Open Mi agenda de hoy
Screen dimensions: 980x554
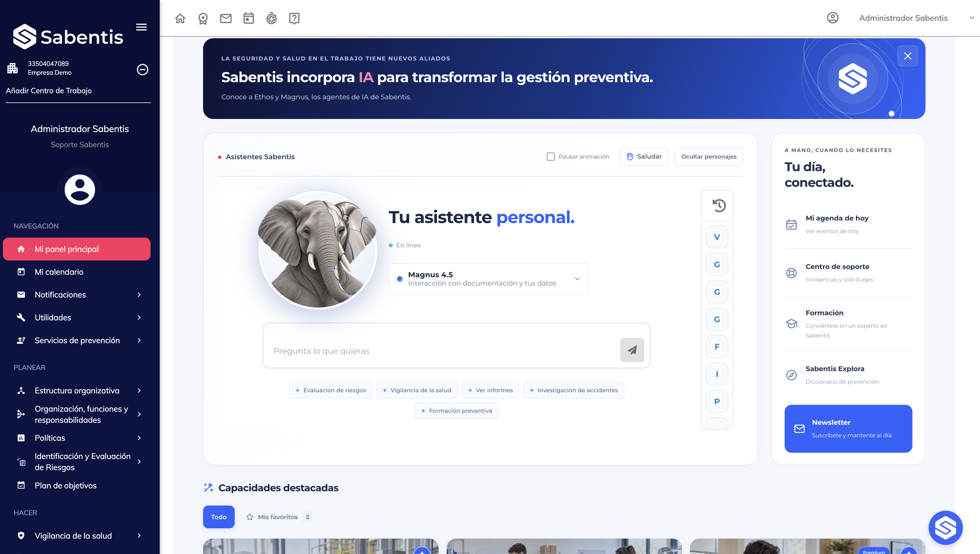point(848,225)
